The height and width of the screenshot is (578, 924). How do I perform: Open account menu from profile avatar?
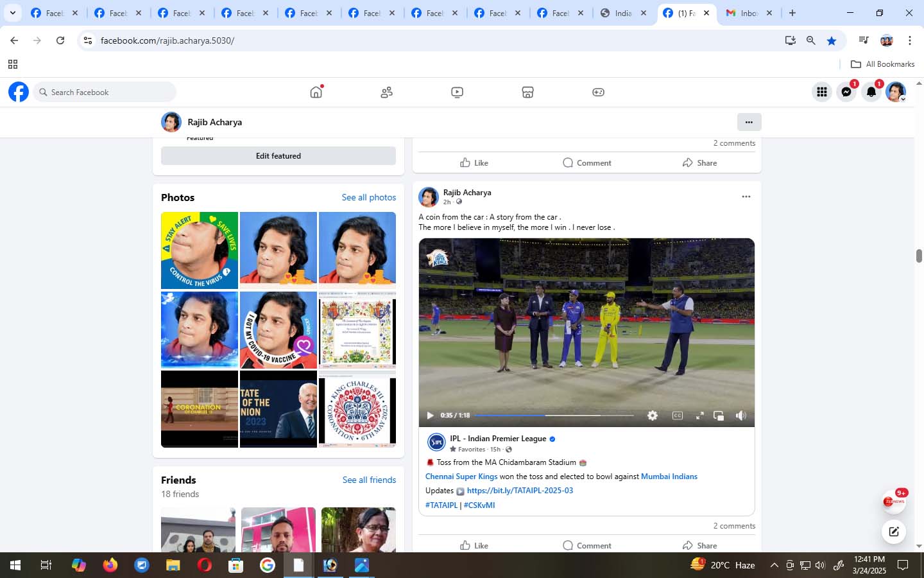point(896,92)
